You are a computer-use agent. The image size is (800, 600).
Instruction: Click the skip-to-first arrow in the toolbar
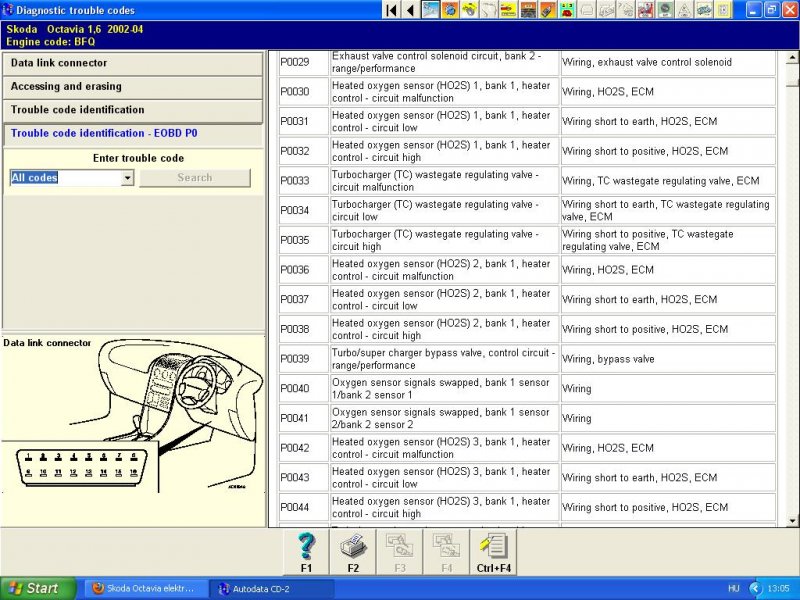click(x=391, y=10)
